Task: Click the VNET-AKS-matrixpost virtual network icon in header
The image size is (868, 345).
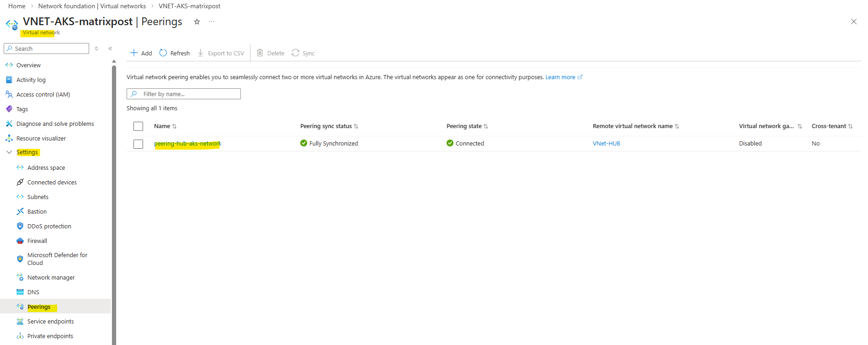Action: pyautogui.click(x=12, y=25)
